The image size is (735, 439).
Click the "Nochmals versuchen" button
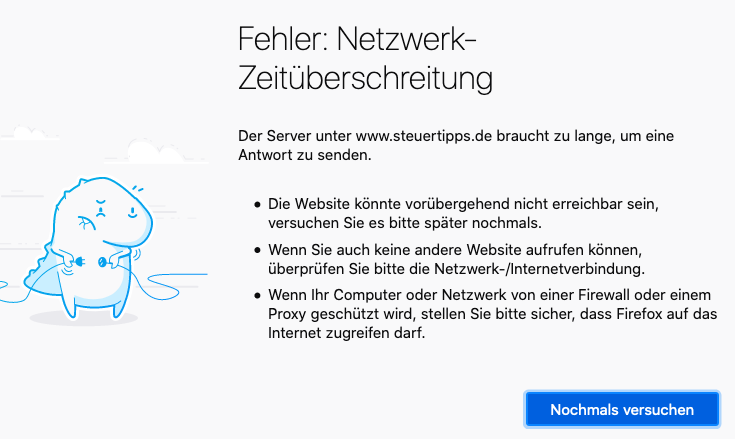[622, 410]
